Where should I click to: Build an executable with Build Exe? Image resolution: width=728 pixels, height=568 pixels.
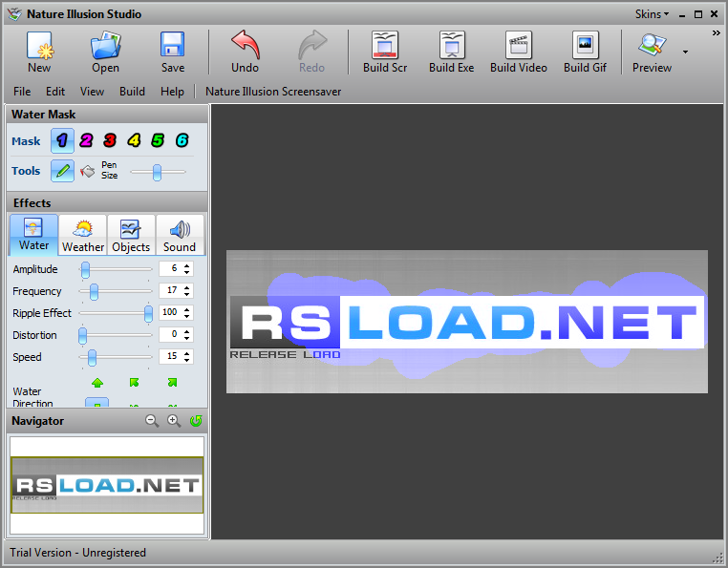451,52
